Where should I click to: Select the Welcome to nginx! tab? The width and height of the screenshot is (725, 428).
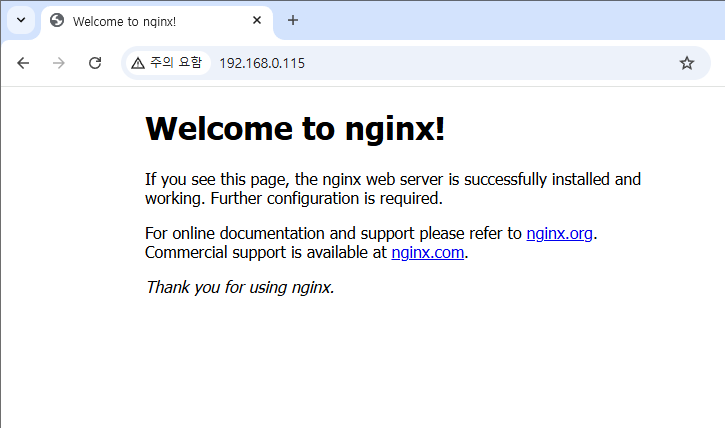pos(157,21)
